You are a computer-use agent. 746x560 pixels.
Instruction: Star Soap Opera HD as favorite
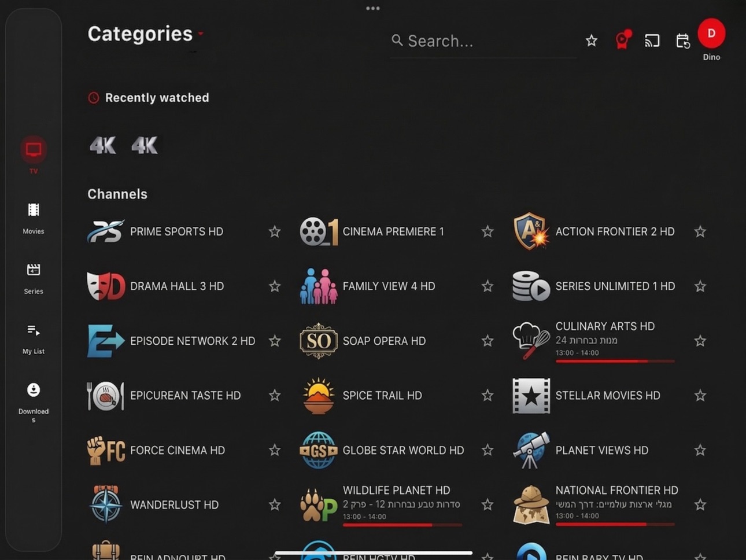click(x=488, y=341)
